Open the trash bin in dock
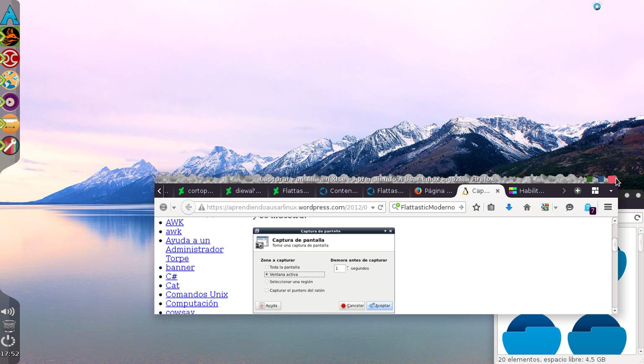 click(x=9, y=326)
